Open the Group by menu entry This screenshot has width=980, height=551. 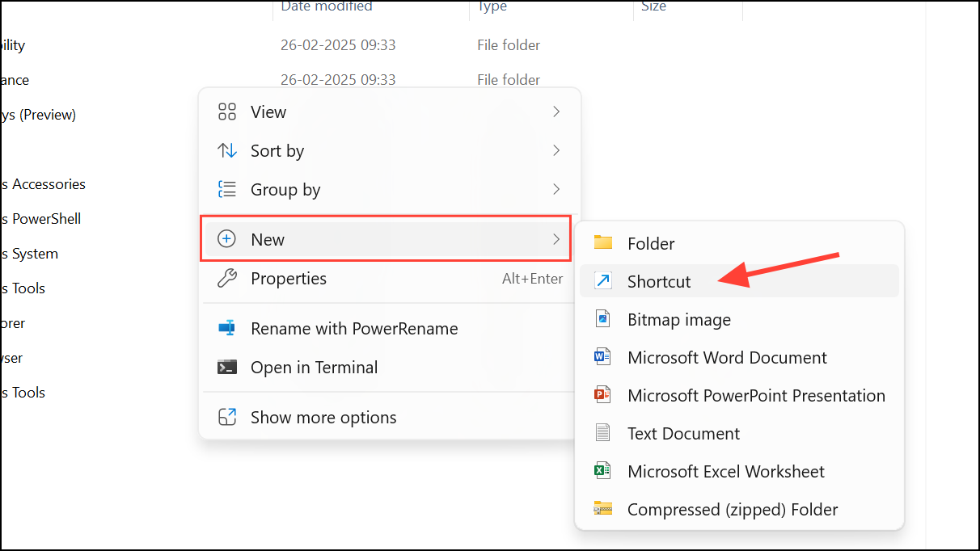pyautogui.click(x=390, y=190)
